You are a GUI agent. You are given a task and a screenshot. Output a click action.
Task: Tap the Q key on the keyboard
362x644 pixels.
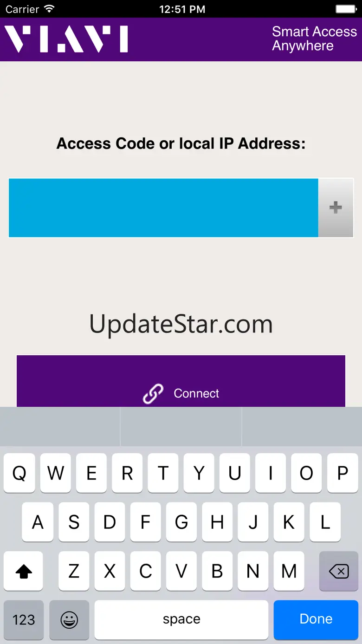(19, 473)
